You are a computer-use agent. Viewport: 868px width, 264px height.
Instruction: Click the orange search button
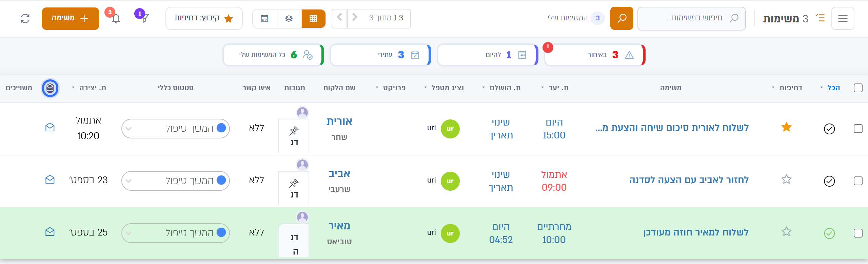pyautogui.click(x=622, y=18)
